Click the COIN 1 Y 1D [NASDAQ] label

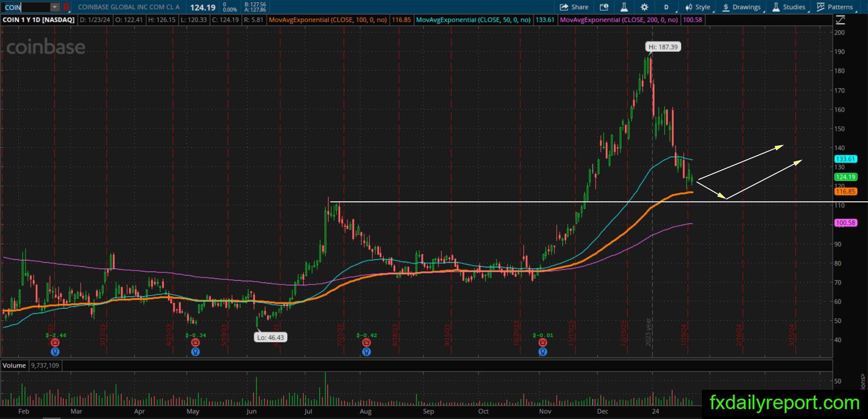[39, 20]
